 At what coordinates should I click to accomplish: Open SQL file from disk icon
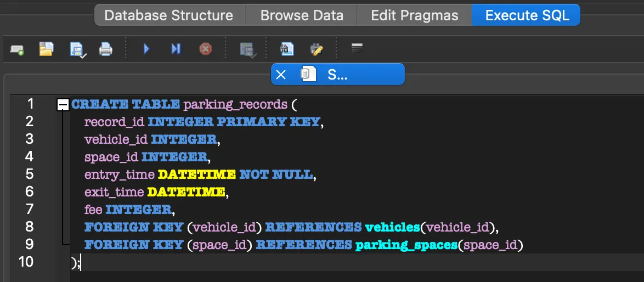pyautogui.click(x=47, y=49)
